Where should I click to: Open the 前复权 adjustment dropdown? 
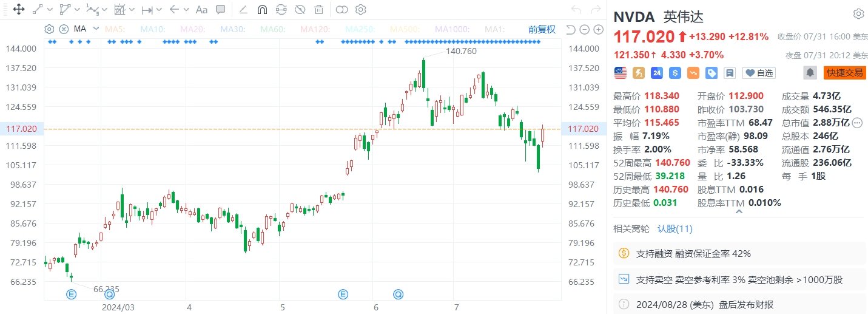[541, 29]
